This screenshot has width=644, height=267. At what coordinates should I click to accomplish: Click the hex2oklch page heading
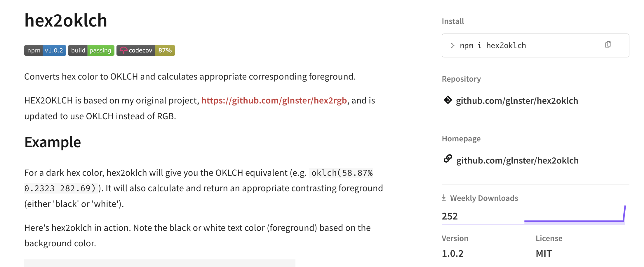click(66, 20)
